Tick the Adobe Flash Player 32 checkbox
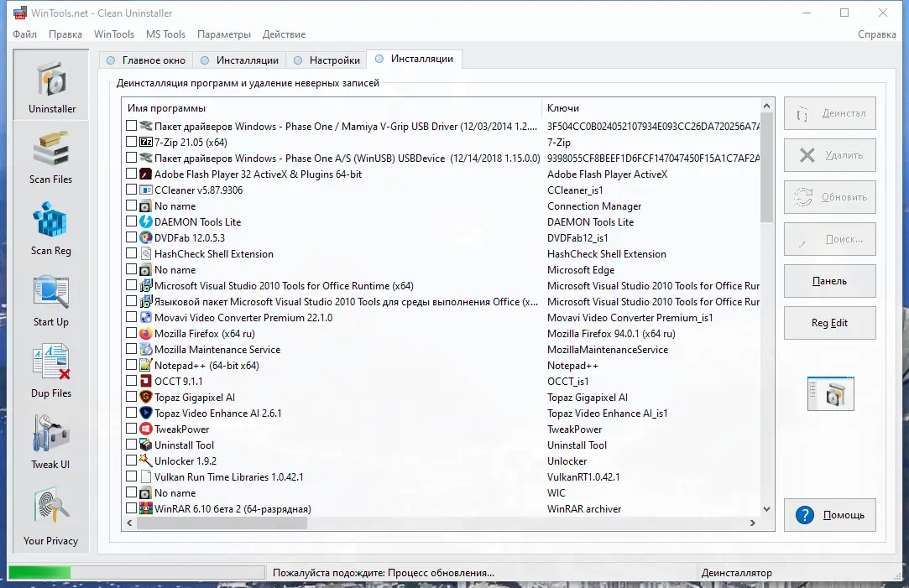 click(x=131, y=174)
